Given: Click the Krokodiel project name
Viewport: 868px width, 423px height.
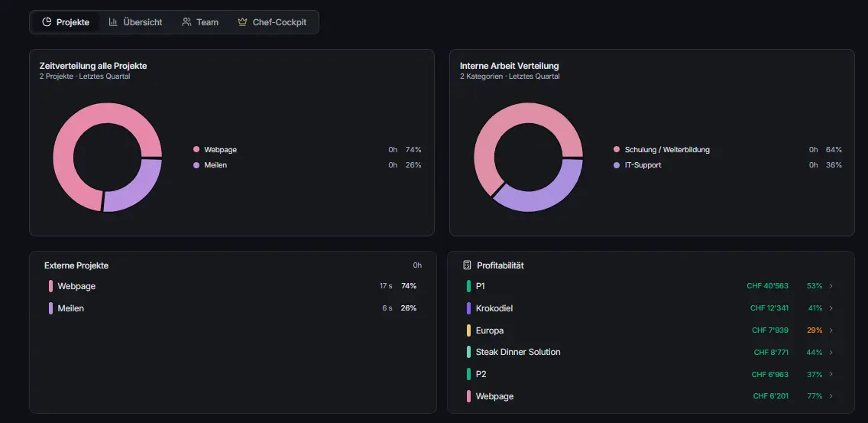Looking at the screenshot, I should coord(494,308).
